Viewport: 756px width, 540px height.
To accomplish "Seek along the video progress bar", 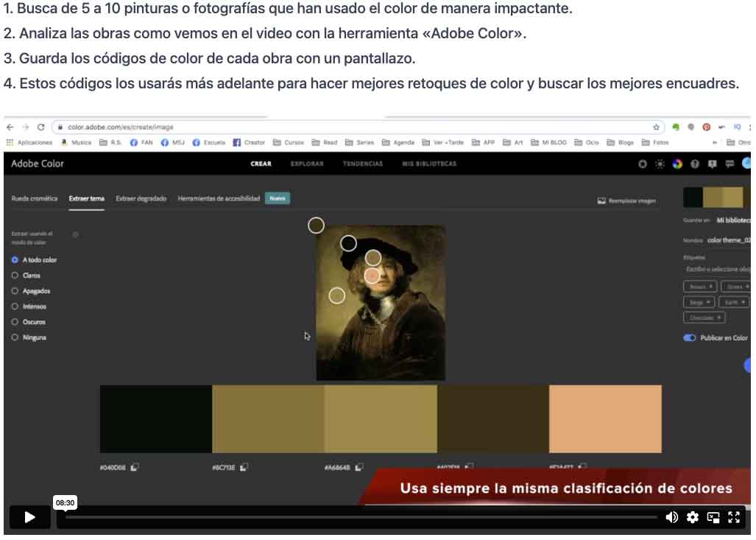I will point(361,517).
